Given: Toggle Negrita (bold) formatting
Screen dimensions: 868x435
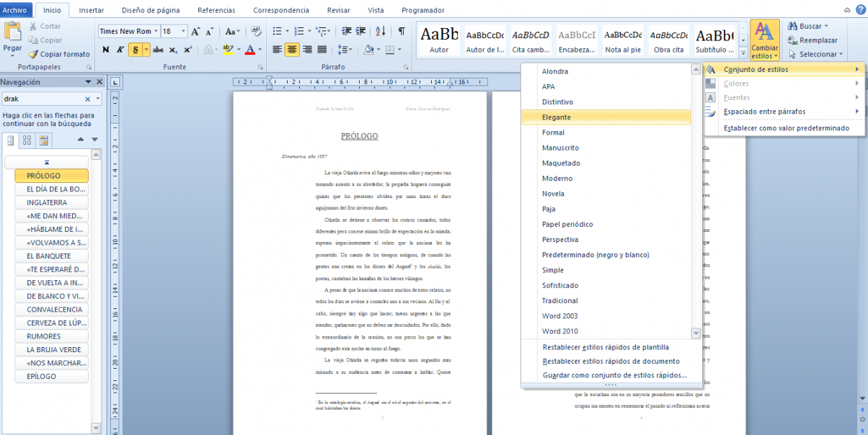Looking at the screenshot, I should (x=105, y=49).
